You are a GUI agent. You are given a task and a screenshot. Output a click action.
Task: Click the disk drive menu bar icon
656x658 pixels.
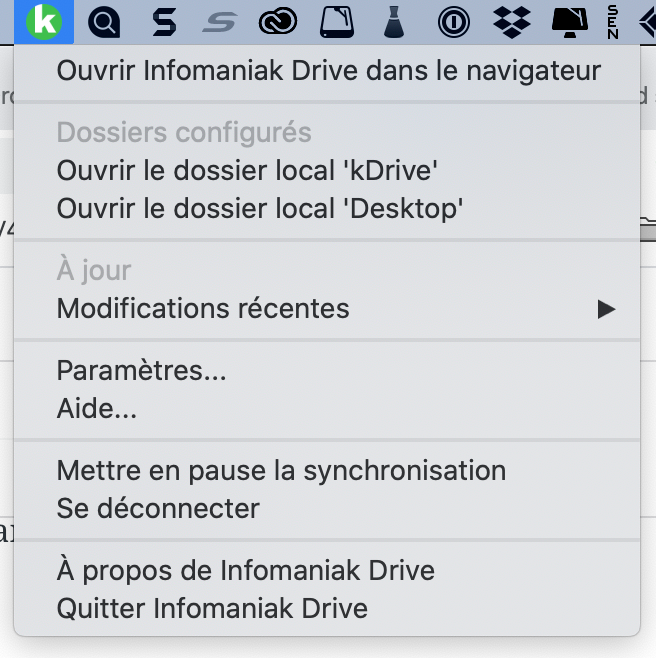tap(337, 22)
